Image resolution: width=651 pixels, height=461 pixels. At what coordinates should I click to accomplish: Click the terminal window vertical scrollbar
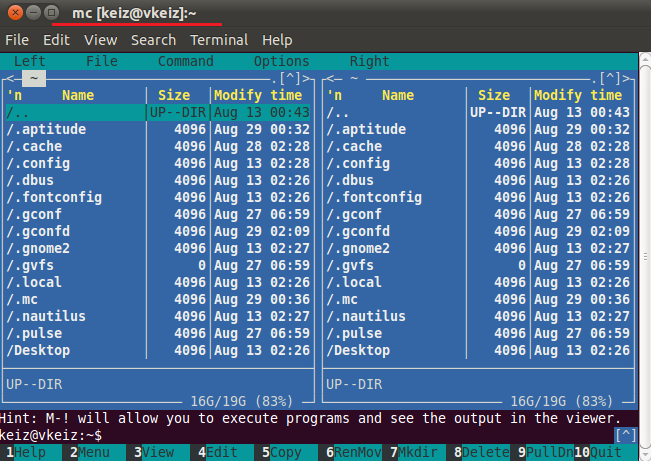point(645,257)
